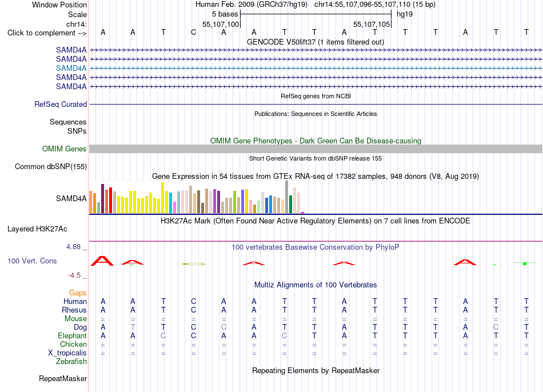Open '100 vertebrates Basewise Conservation by PhyloP' title
The height and width of the screenshot is (392, 543).
click(315, 247)
